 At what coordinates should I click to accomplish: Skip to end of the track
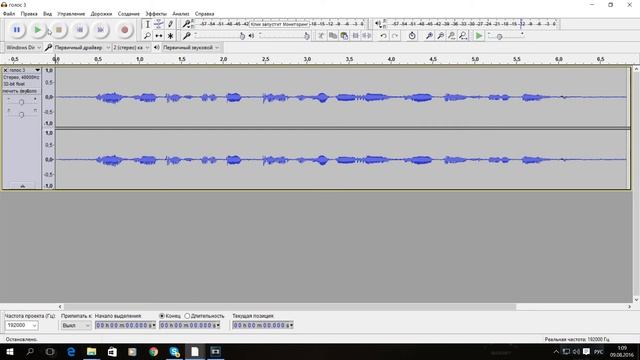(100, 30)
